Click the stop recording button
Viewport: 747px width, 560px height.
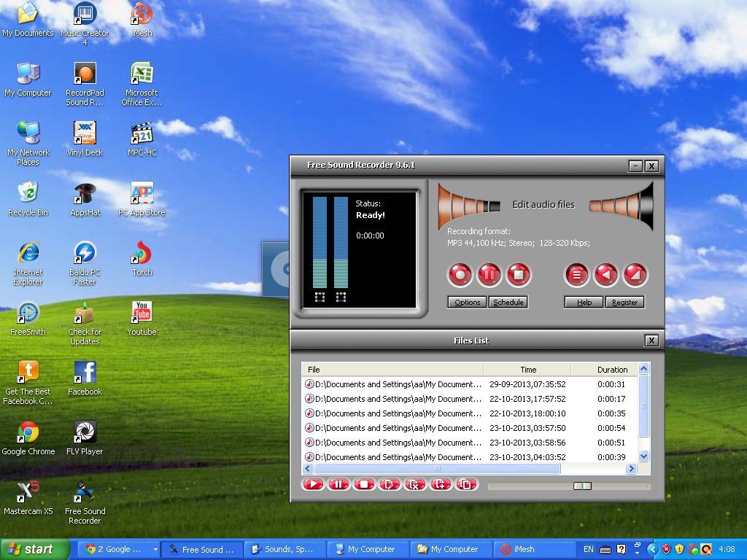pyautogui.click(x=518, y=275)
